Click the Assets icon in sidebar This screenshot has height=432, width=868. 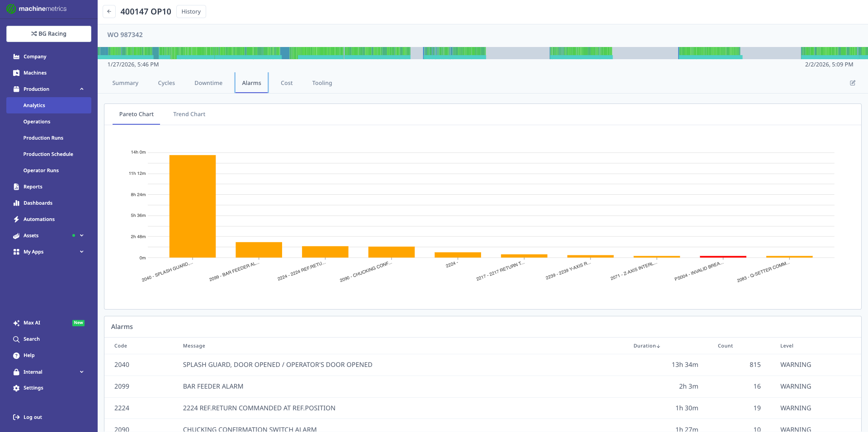(16, 235)
